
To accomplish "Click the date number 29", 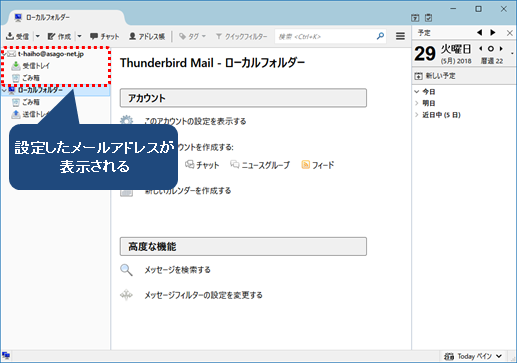I will coord(425,53).
